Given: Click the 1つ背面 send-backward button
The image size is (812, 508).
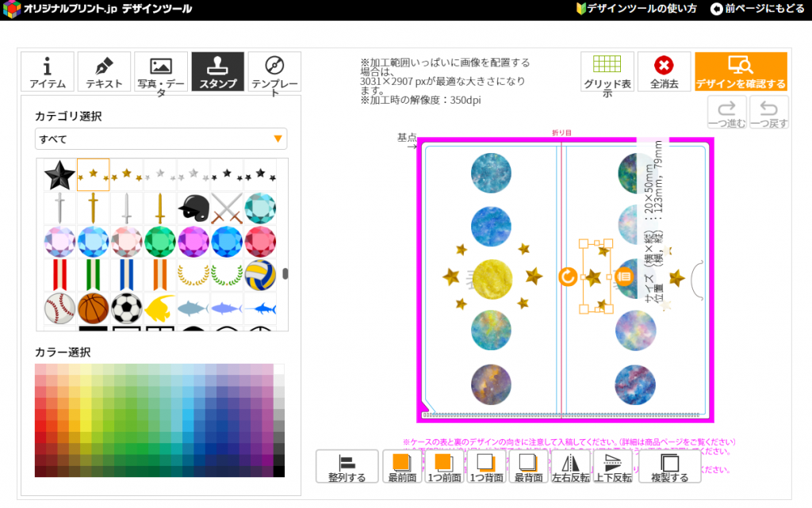Looking at the screenshot, I should pos(486,467).
